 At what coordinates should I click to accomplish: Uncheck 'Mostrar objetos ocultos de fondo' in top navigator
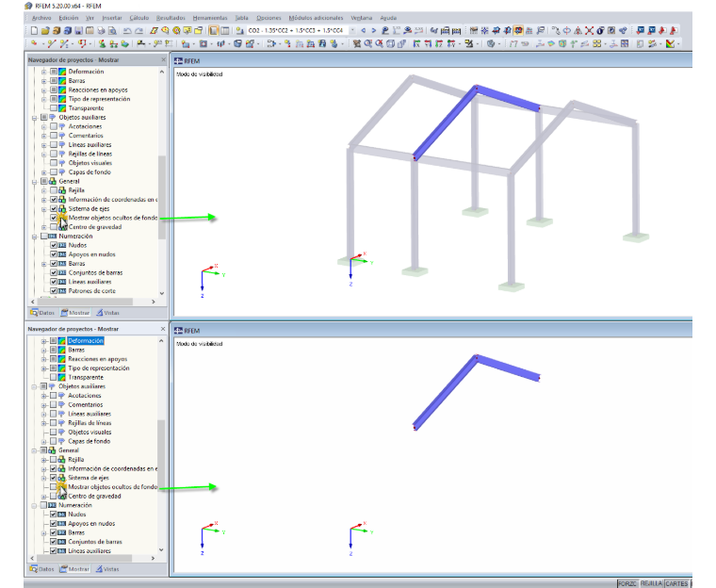pos(54,218)
